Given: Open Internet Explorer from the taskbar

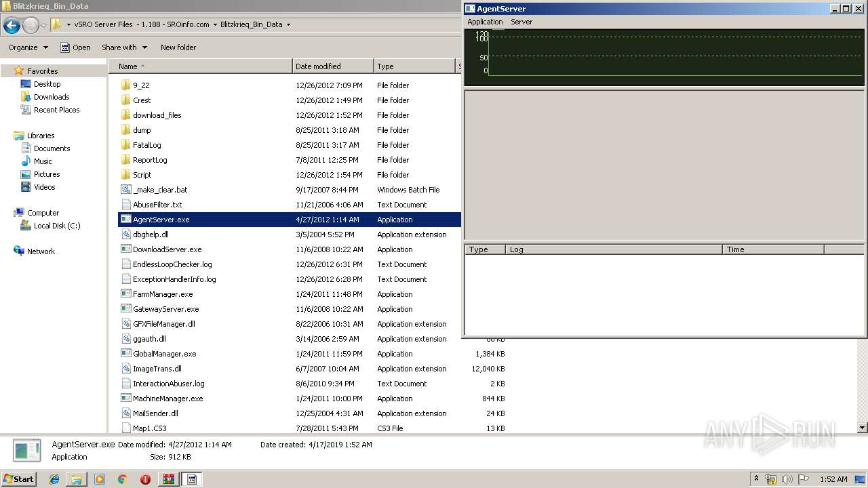Looking at the screenshot, I should click(54, 479).
